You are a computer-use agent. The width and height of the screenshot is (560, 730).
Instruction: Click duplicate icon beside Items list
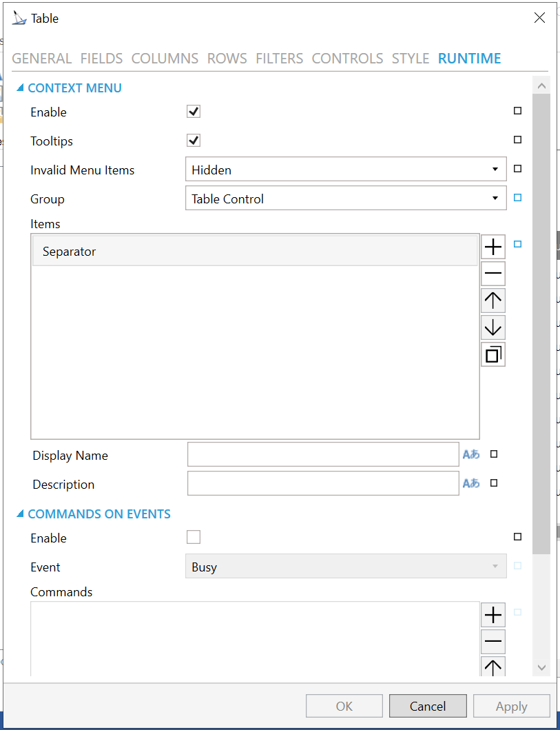pos(492,354)
